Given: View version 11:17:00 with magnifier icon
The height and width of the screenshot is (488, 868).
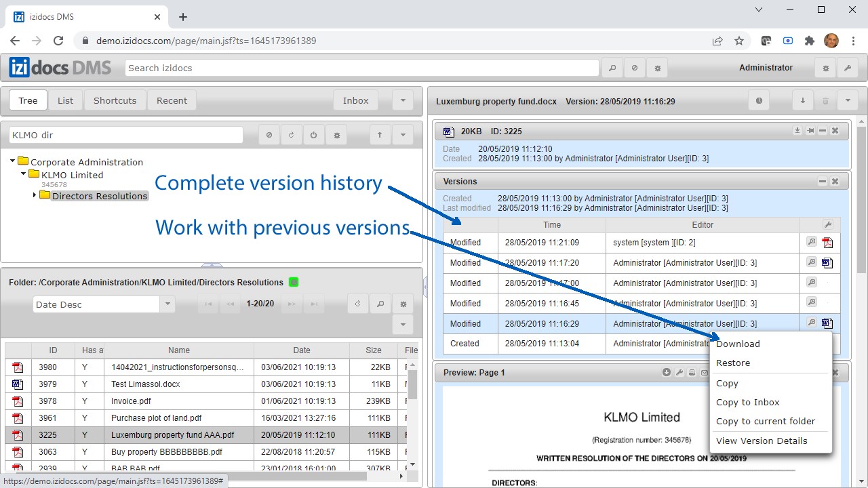Looking at the screenshot, I should coord(811,283).
